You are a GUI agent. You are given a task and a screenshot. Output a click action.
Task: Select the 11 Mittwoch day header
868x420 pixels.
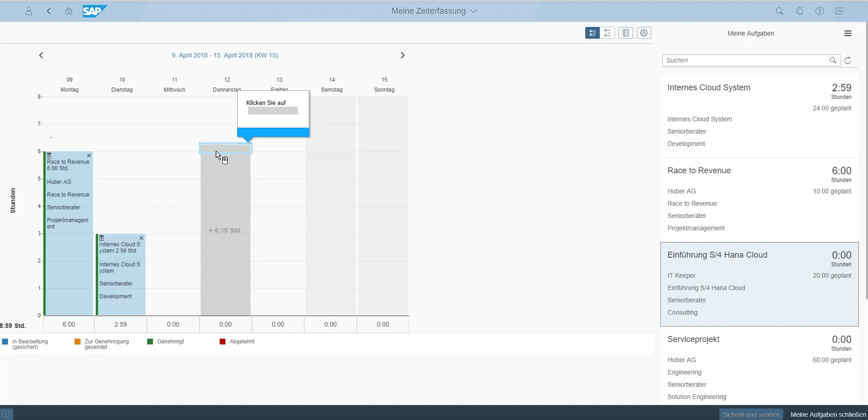[174, 84]
